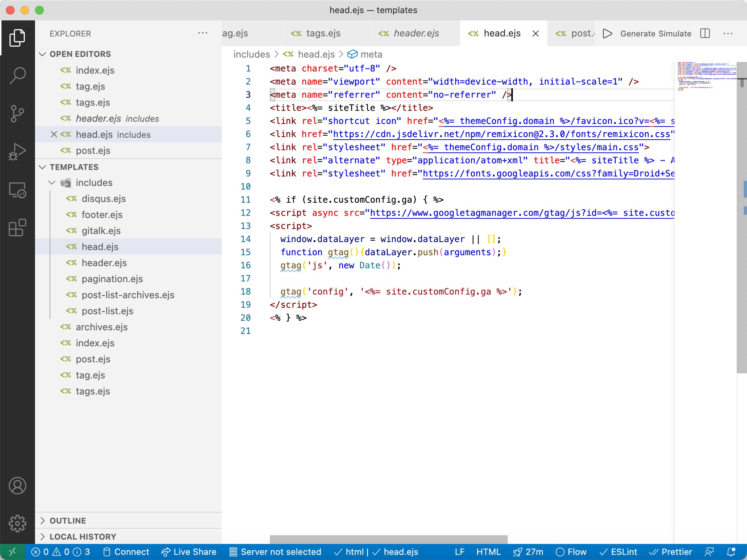
Task: Open Explorer Views and More Actions ellipsis
Action: pos(202,33)
